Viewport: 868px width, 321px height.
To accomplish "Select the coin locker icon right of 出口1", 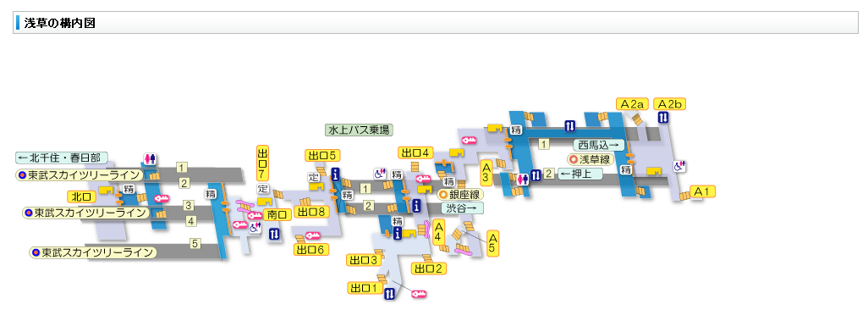I will (419, 294).
